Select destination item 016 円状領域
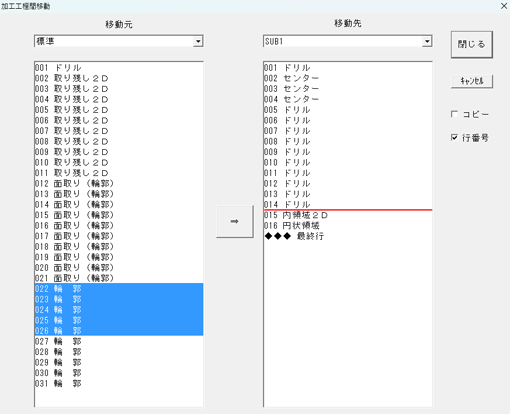510x414 pixels. click(x=348, y=226)
